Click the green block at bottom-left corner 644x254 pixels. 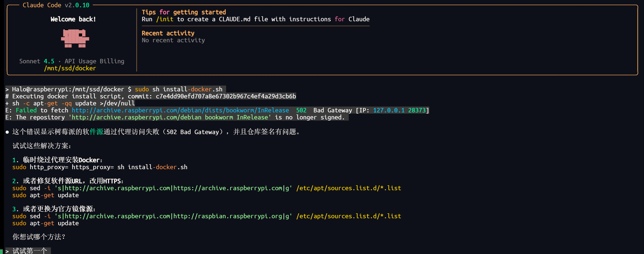click(x=1, y=251)
